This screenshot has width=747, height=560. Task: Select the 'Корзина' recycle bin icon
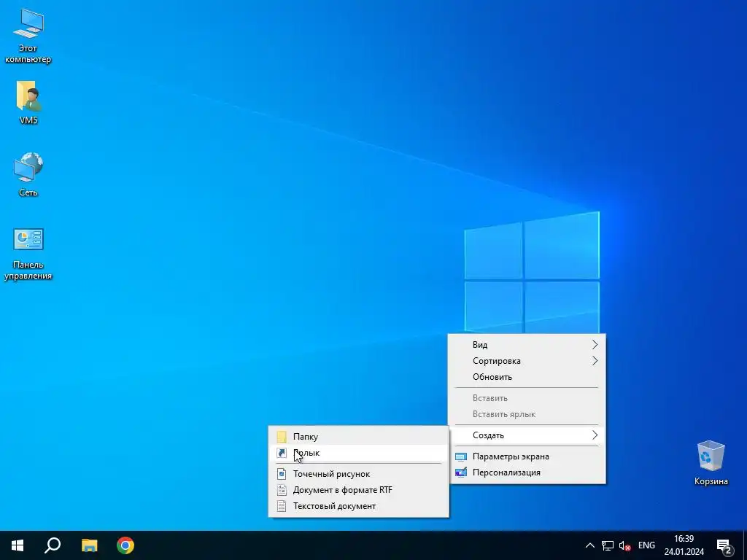tap(711, 463)
